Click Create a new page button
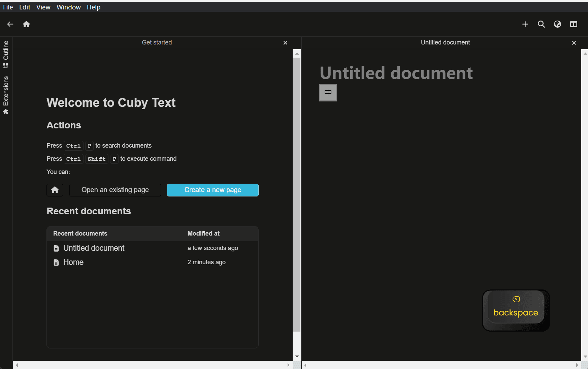This screenshot has width=588, height=369. pos(213,190)
